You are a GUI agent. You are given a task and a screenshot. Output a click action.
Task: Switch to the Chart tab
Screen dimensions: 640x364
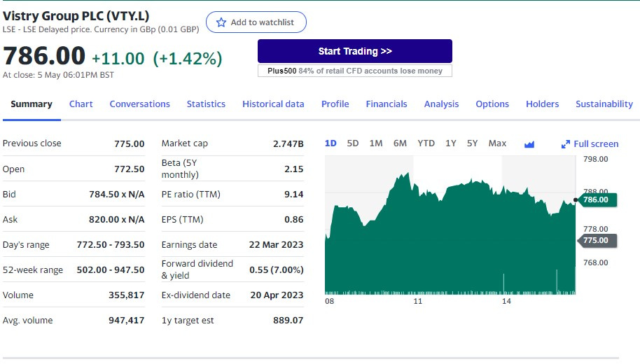click(x=81, y=104)
